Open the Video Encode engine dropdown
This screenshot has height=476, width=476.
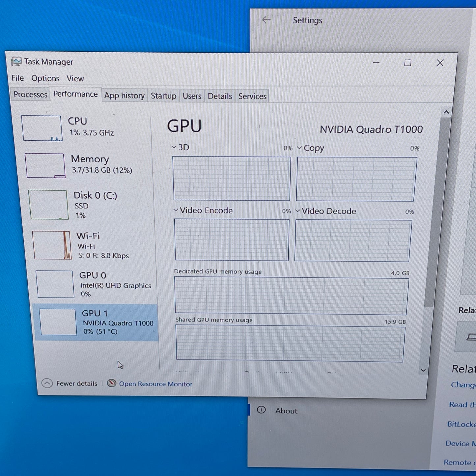point(176,210)
